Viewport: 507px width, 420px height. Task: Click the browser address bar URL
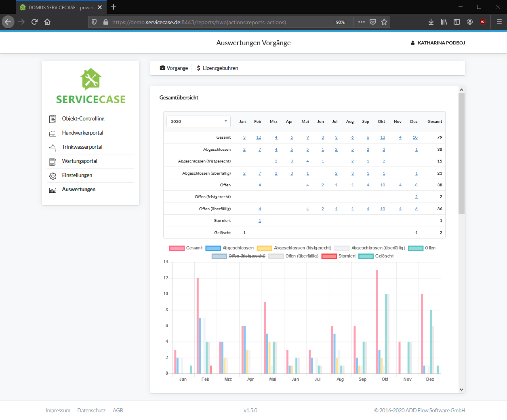coord(199,22)
